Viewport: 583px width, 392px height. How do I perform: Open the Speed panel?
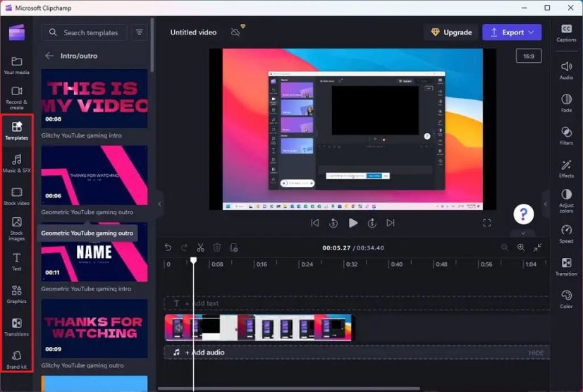tap(566, 234)
